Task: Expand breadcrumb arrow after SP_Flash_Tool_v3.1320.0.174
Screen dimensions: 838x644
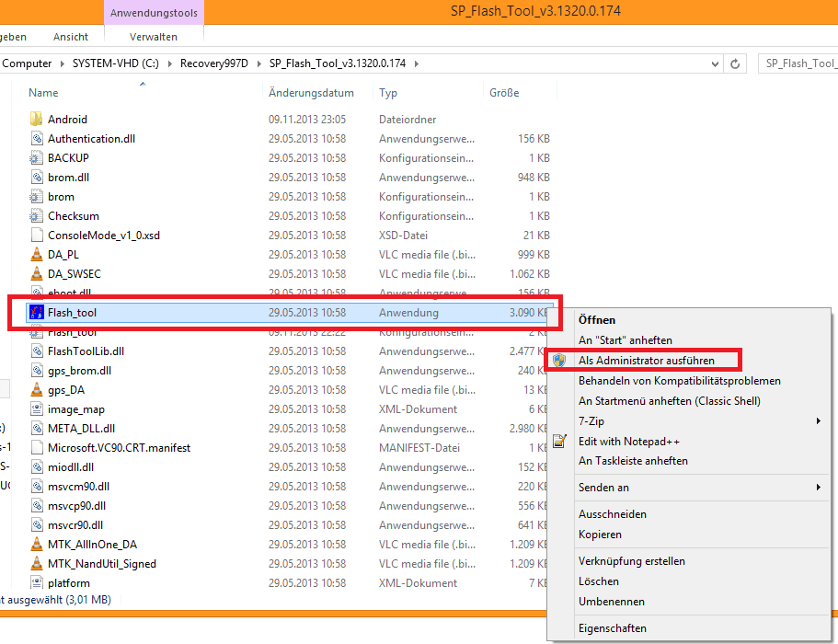Action: (417, 63)
